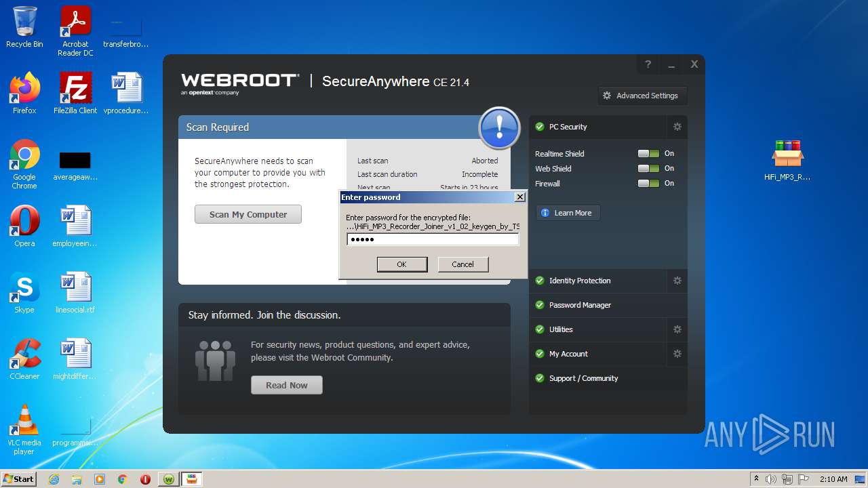
Task: Open the Password Manager section
Action: click(x=608, y=305)
